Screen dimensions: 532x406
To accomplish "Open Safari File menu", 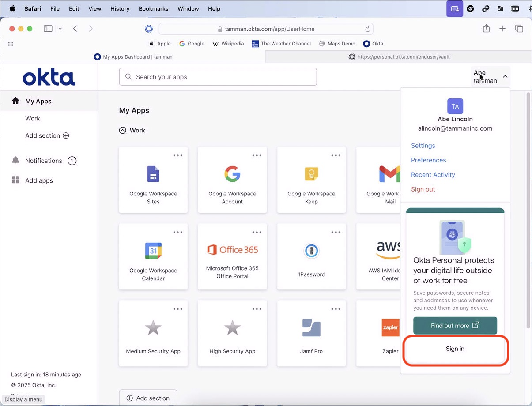I will [x=55, y=8].
